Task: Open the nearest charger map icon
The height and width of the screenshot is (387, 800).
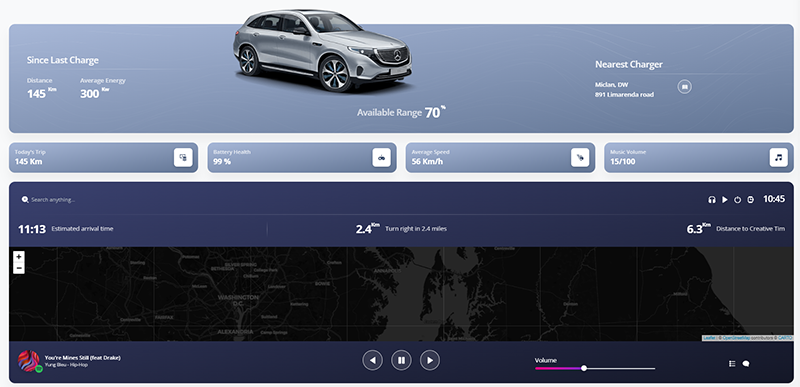Action: coord(685,87)
